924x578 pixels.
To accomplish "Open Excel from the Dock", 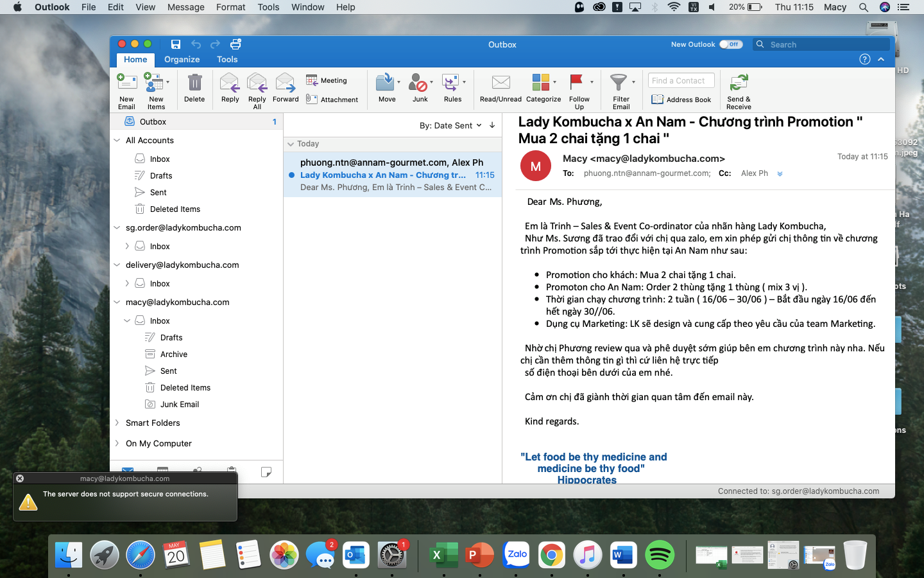I will (444, 555).
